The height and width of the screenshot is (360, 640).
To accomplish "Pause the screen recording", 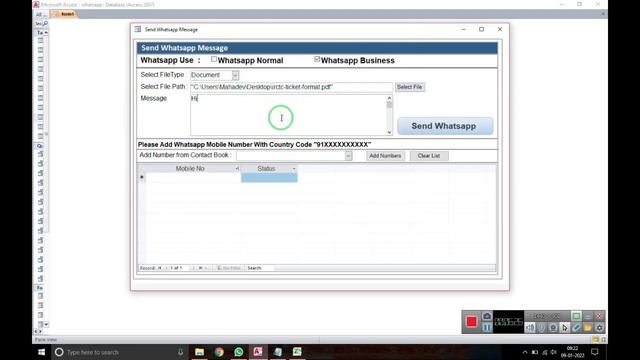I will [487, 327].
